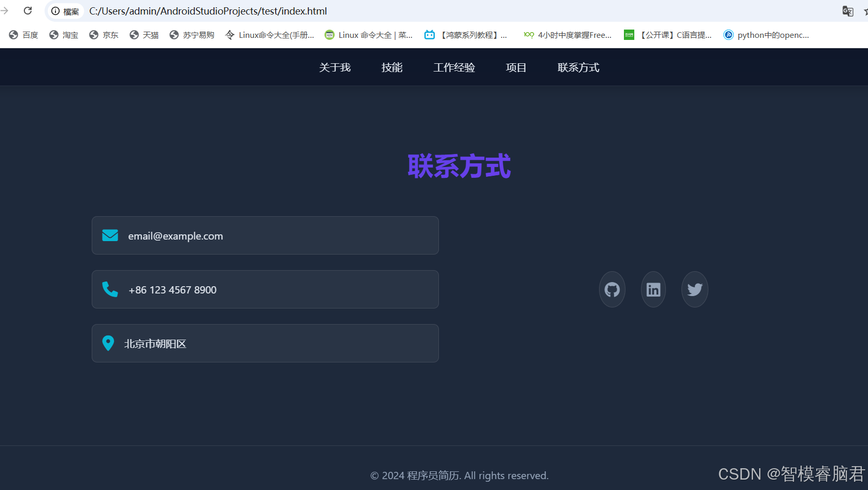Screen dimensions: 868x490
Task: Open the translate page icon
Action: pos(848,11)
